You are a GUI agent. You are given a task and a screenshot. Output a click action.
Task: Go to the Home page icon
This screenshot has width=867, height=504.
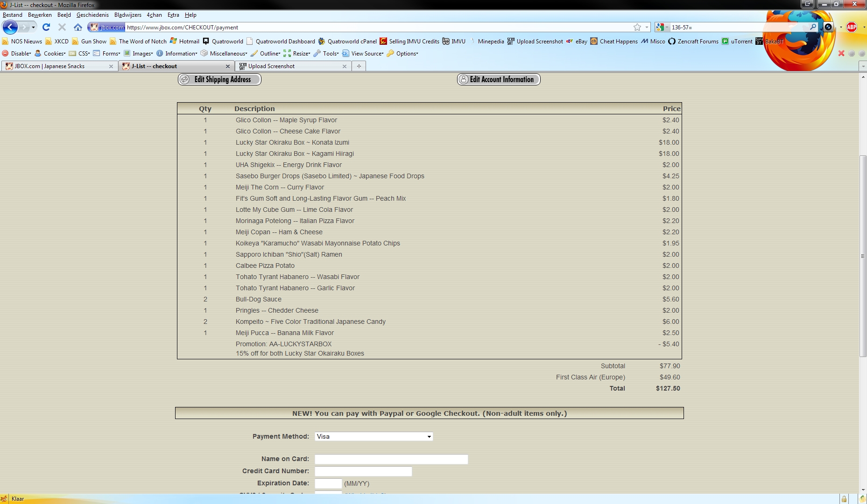78,27
